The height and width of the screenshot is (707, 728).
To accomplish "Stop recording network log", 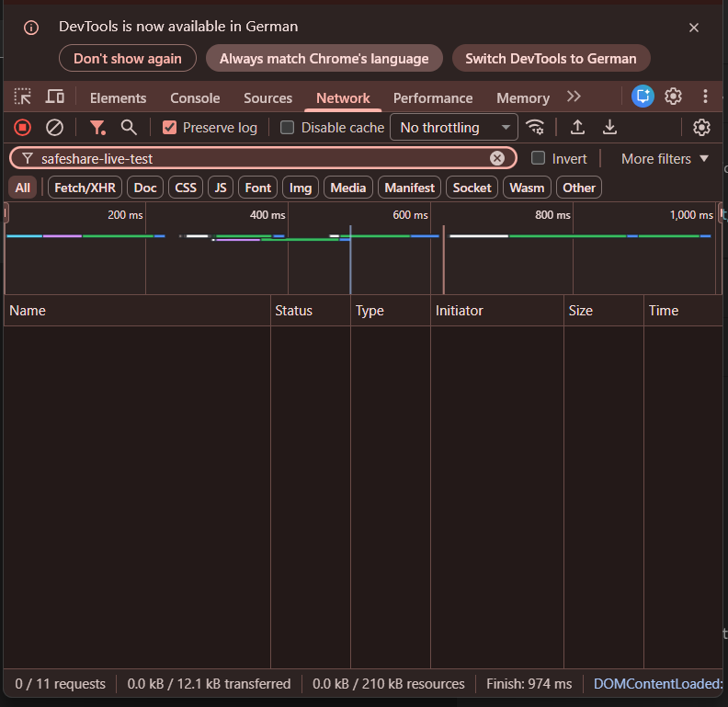I will point(22,127).
